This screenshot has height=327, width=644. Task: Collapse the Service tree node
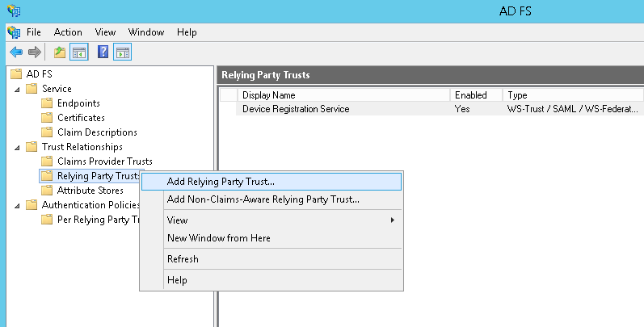17,89
